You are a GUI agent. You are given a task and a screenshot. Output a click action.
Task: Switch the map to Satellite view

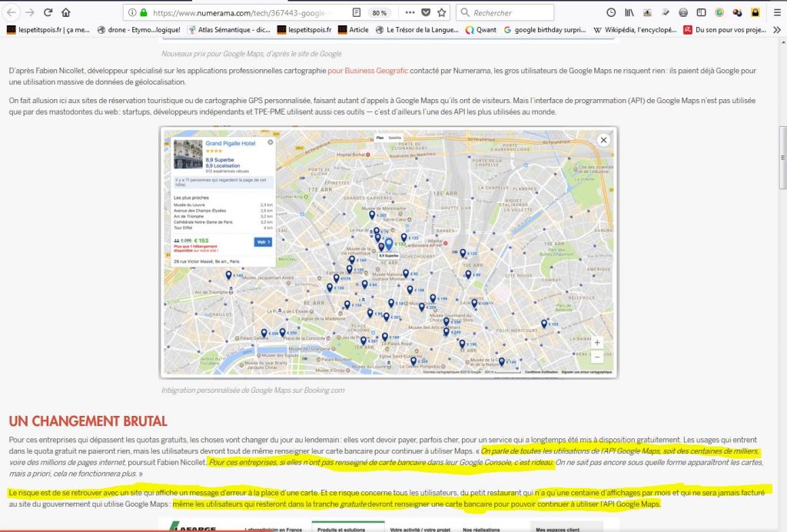[x=394, y=138]
